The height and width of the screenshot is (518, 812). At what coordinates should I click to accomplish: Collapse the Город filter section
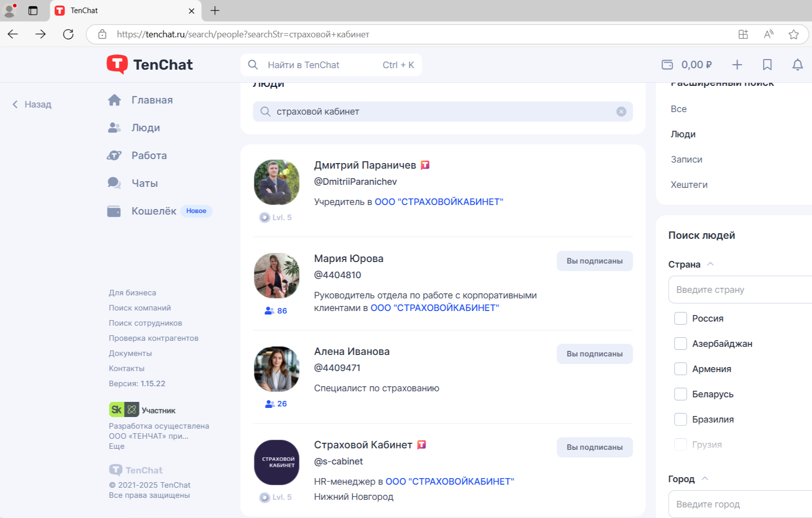pyautogui.click(x=705, y=479)
